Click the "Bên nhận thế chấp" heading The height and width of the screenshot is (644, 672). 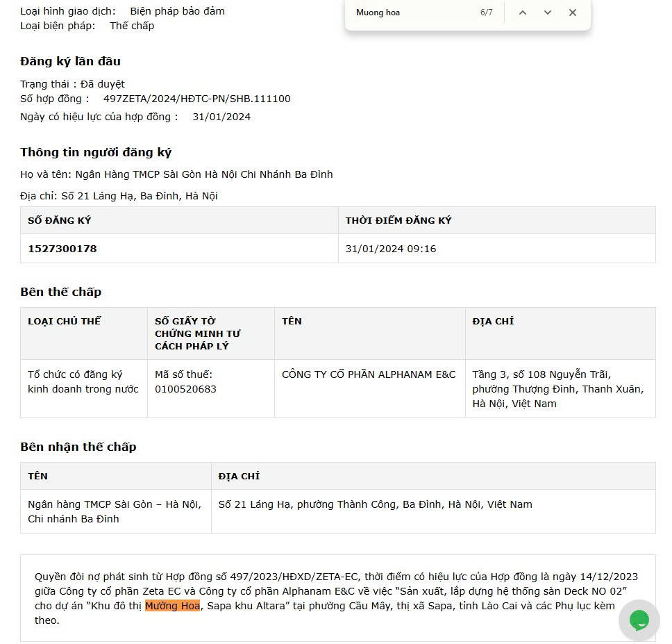tap(78, 447)
